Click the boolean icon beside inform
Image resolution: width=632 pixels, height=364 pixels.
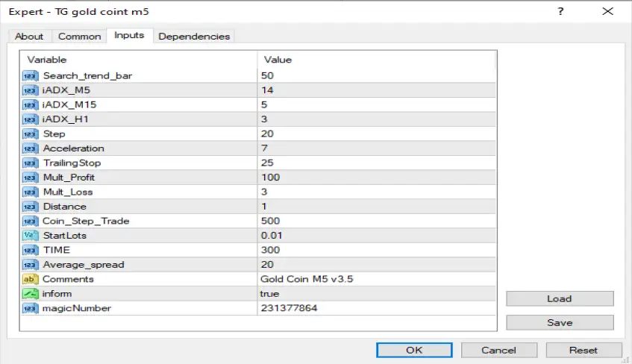(x=31, y=294)
